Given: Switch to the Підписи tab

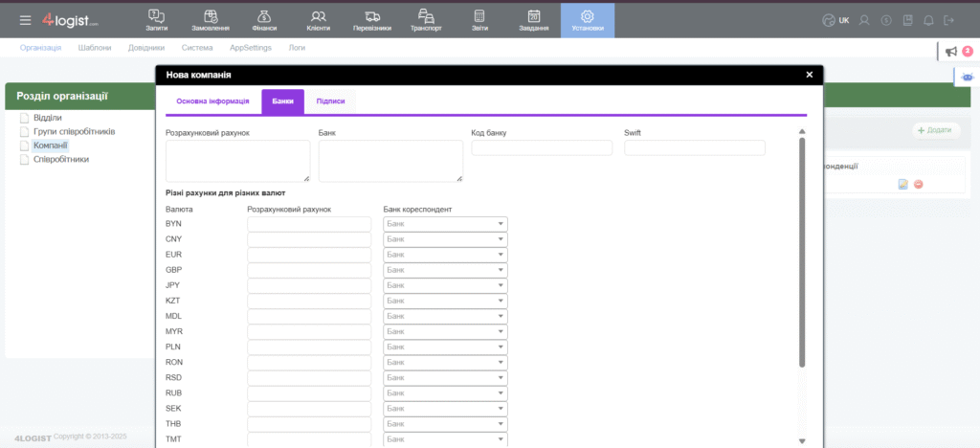Looking at the screenshot, I should pos(330,101).
